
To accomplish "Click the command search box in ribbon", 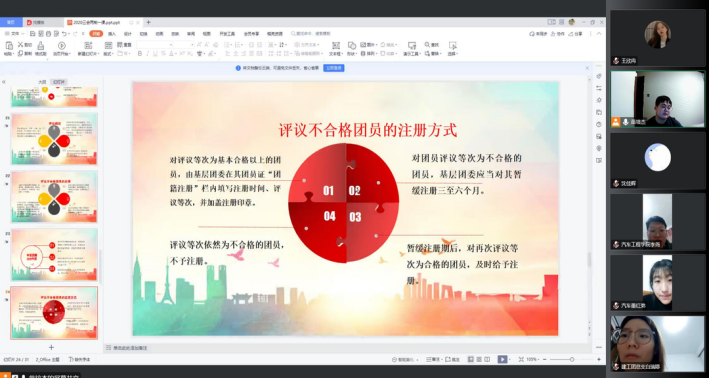I will (x=312, y=34).
